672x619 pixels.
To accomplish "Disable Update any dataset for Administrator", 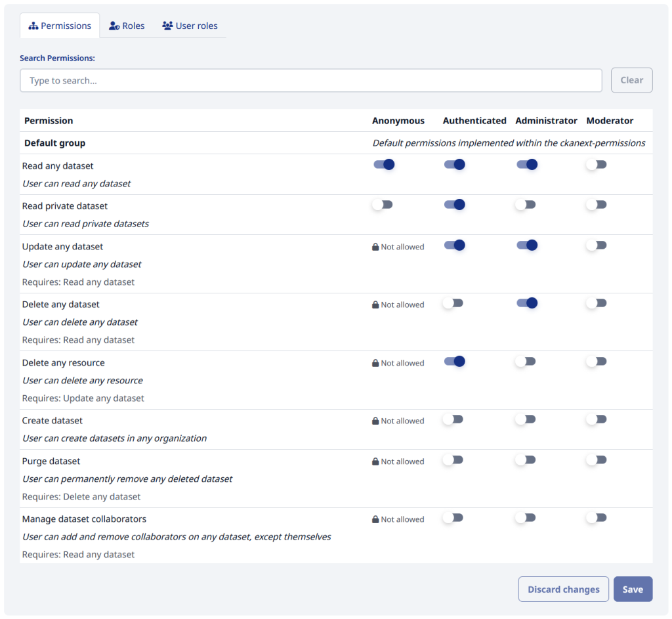I will click(x=527, y=245).
